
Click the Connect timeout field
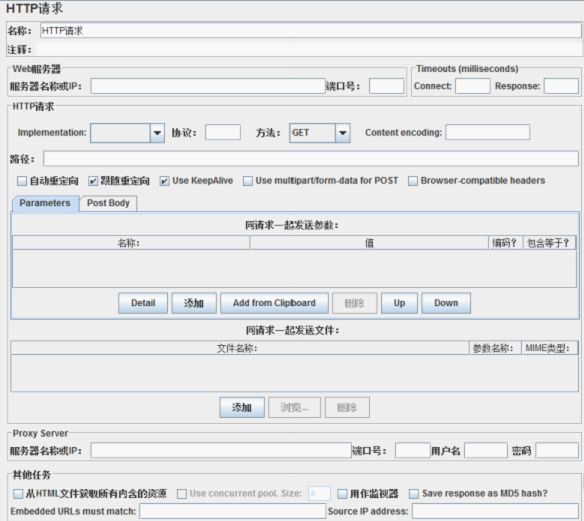(473, 86)
